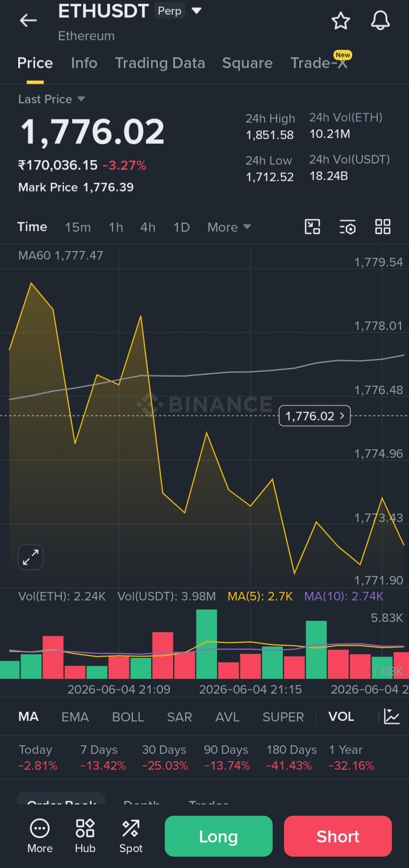Open the chart layout grid icon
Image resolution: width=409 pixels, height=868 pixels.
[x=383, y=227]
